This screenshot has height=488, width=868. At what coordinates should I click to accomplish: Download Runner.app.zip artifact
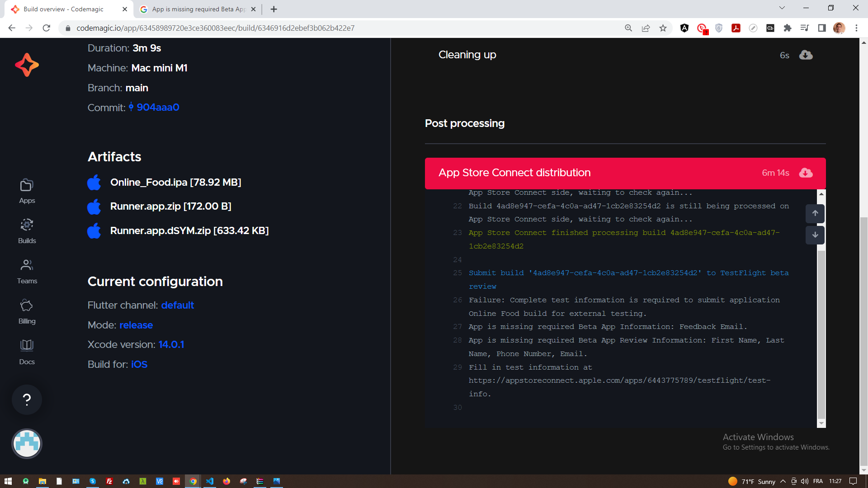pos(170,206)
